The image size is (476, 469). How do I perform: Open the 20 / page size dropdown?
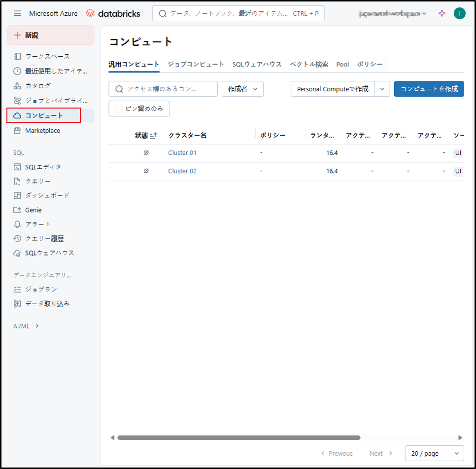pos(434,453)
